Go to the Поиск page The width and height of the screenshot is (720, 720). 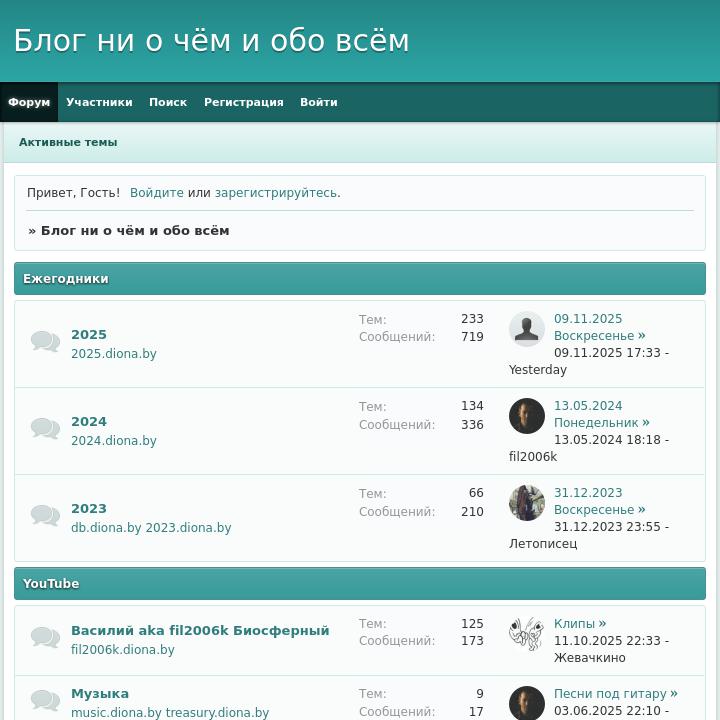pos(168,102)
